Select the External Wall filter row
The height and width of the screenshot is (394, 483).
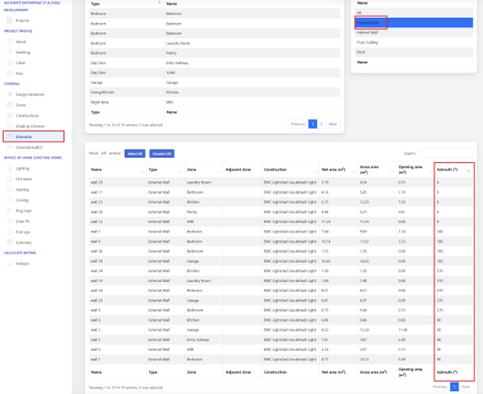click(x=414, y=23)
